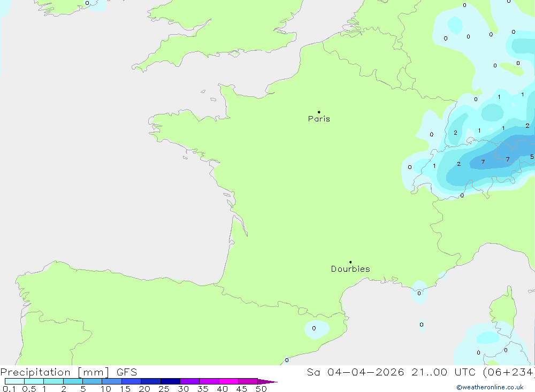Viewport: 535px width, 392px height.
Task: Click the Paris city label
Action: (319, 119)
